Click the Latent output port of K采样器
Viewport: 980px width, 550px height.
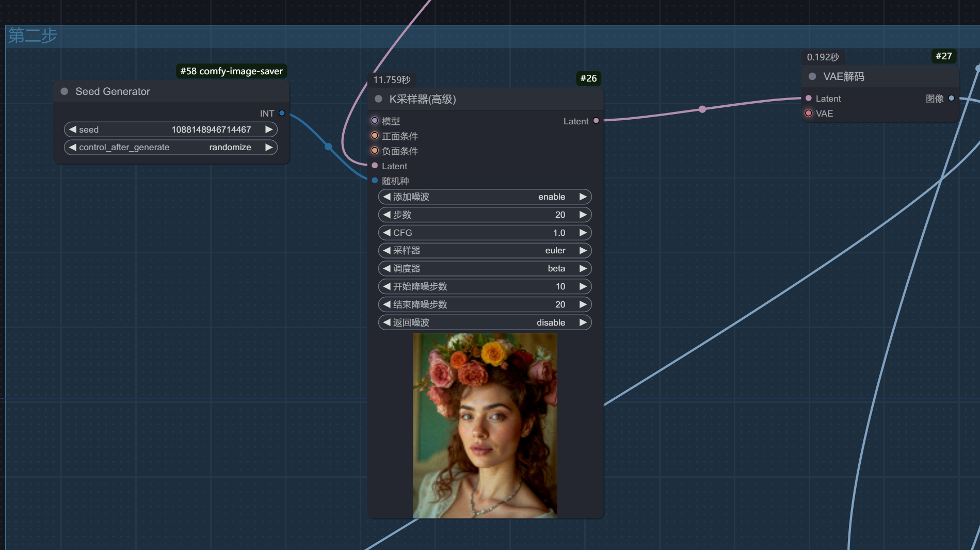click(x=596, y=121)
